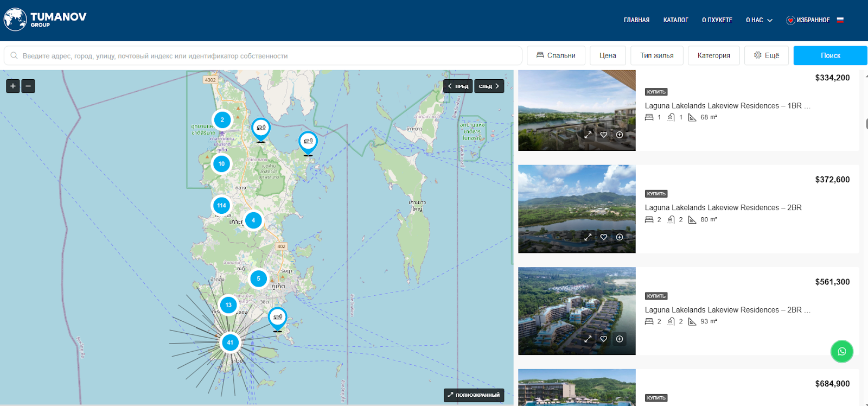Click the КУПИТЬ tag on $561,300 listing
This screenshot has height=406, width=868.
point(656,296)
